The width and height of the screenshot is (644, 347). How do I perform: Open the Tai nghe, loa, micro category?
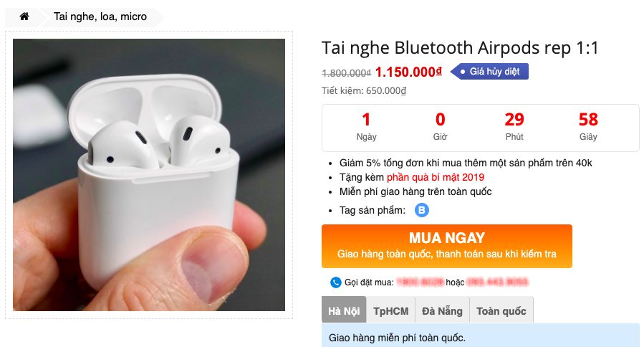[100, 16]
